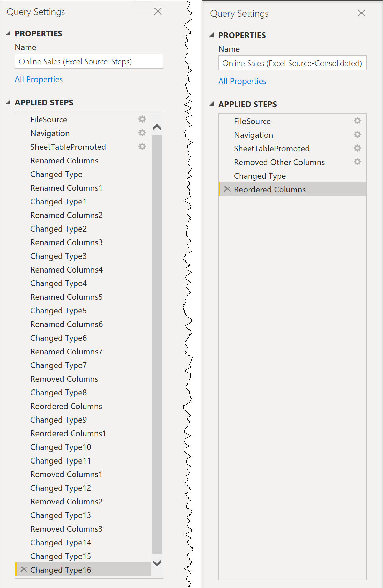Select SheetTablePromoted step in Consolidated panel
Viewport: 383px width, 588px height.
click(x=293, y=149)
